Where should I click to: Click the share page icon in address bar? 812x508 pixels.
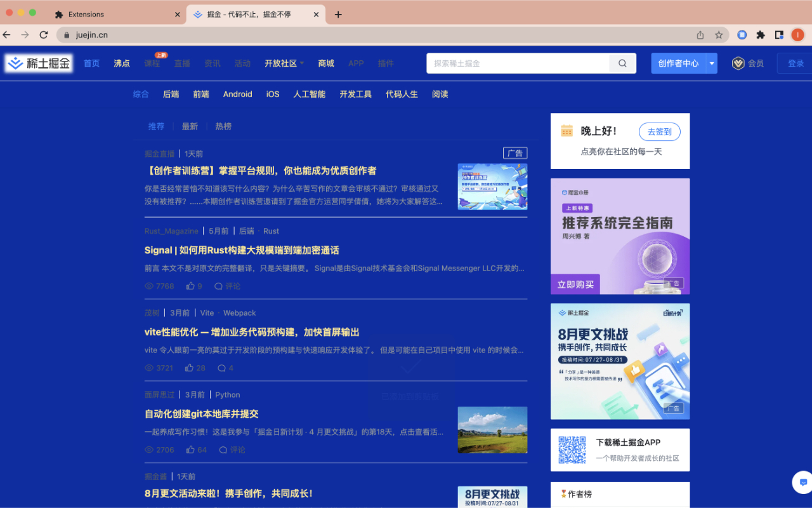pyautogui.click(x=700, y=35)
